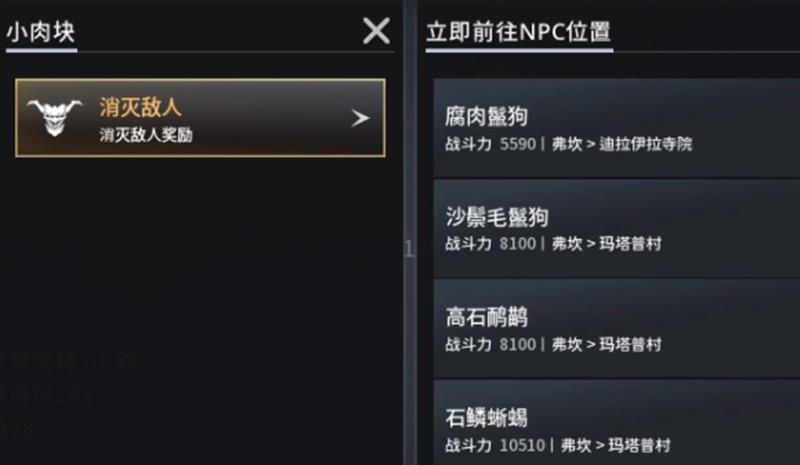800x465 pixels.
Task: Go to the 石鳞蜥蜴 NPC entry
Action: point(486,418)
